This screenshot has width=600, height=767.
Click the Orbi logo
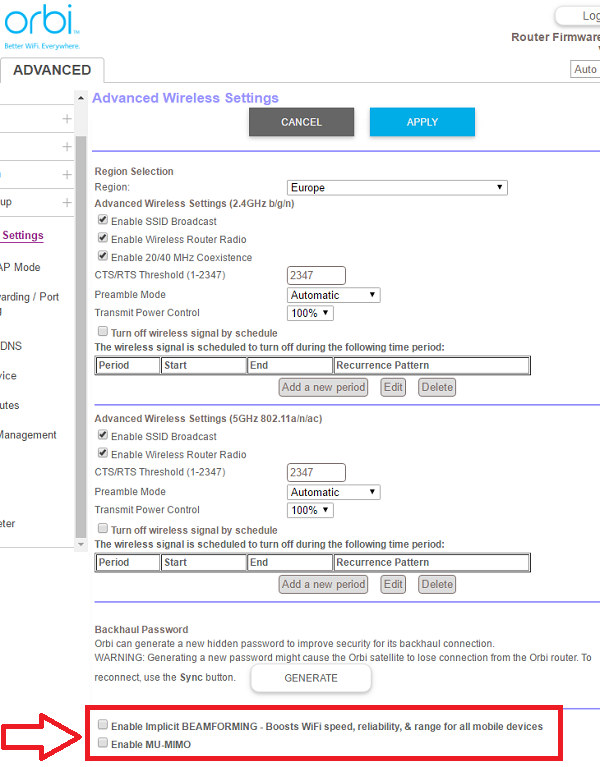point(42,26)
